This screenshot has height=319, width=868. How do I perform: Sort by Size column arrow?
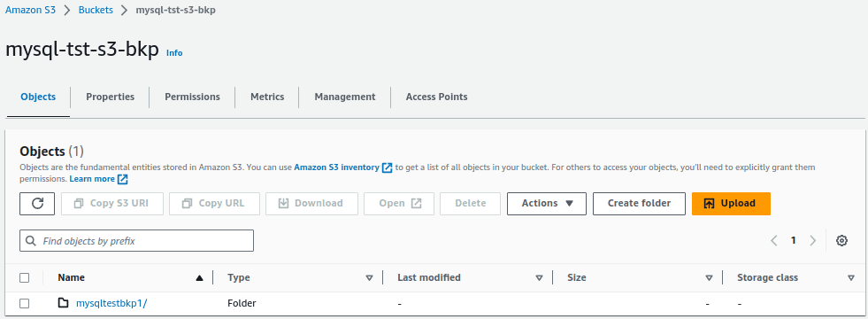709,278
